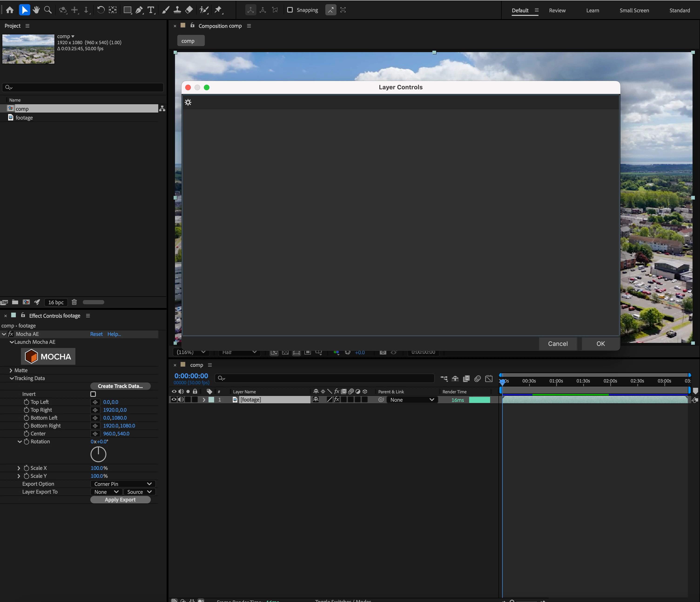Image resolution: width=700 pixels, height=602 pixels.
Task: Select the Type tool
Action: [151, 10]
